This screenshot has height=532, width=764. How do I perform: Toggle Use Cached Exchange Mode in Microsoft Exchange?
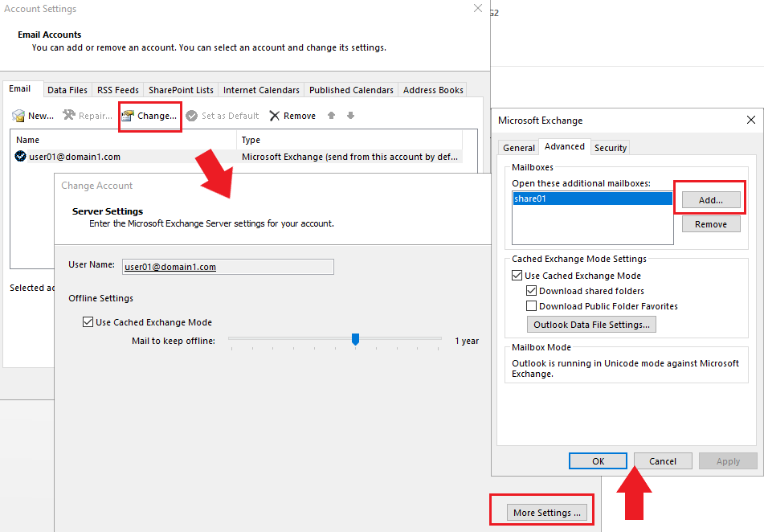(x=517, y=276)
